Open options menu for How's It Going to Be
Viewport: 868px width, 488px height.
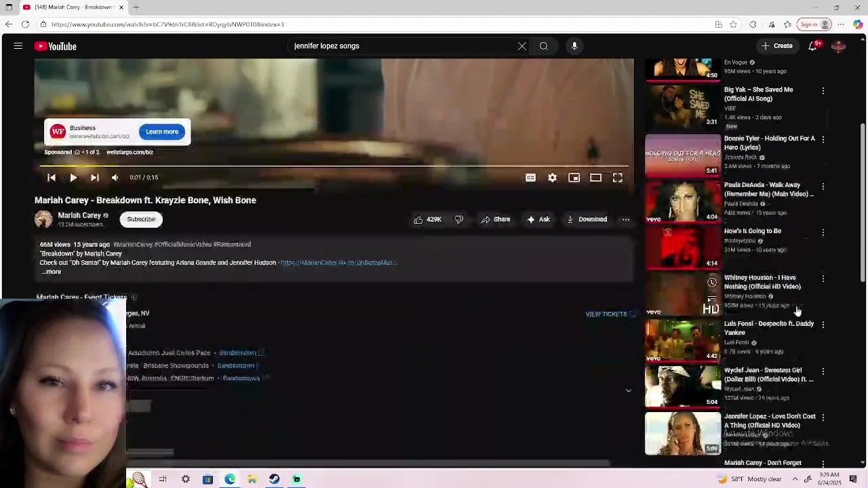click(x=823, y=232)
